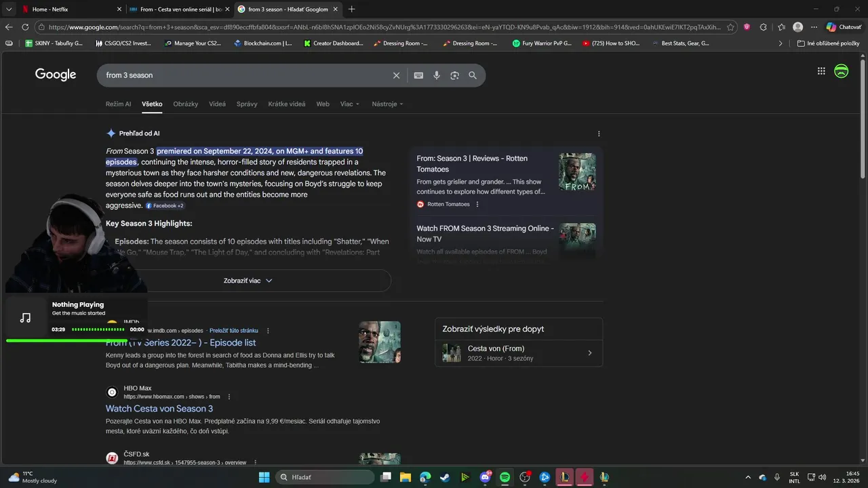
Task: Show more favorites bar items chevron
Action: (780, 43)
